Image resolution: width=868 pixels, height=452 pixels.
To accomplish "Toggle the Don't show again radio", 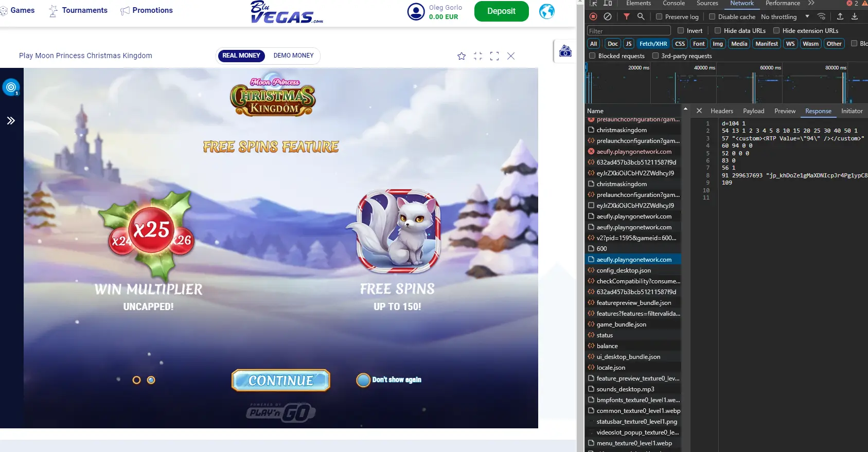I will coord(363,380).
